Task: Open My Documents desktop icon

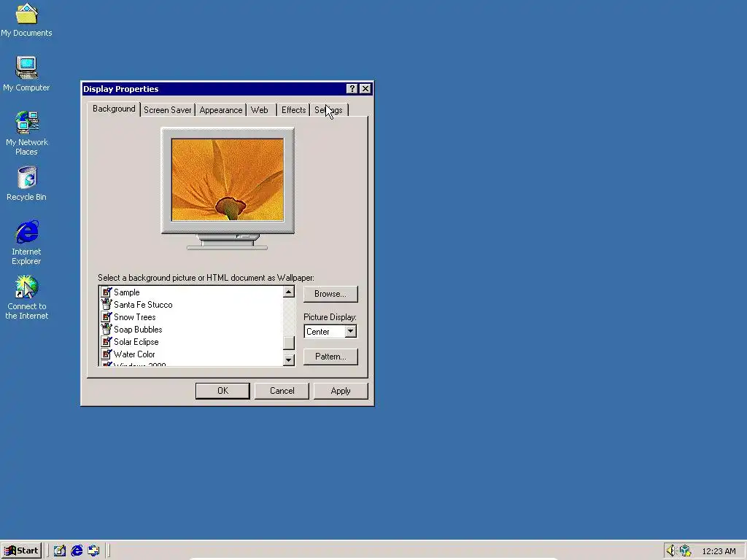Action: 26,20
